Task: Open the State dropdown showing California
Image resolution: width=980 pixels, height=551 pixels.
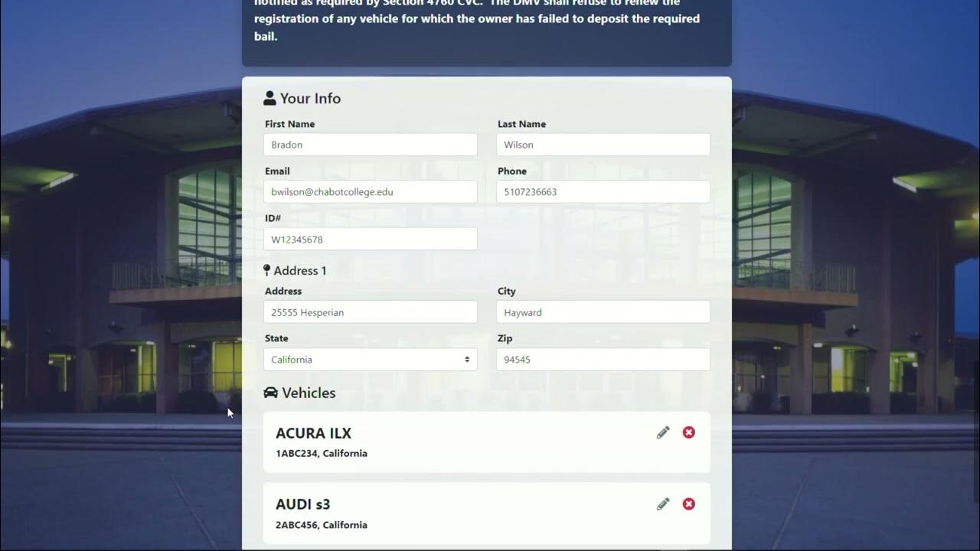Action: [x=371, y=360]
